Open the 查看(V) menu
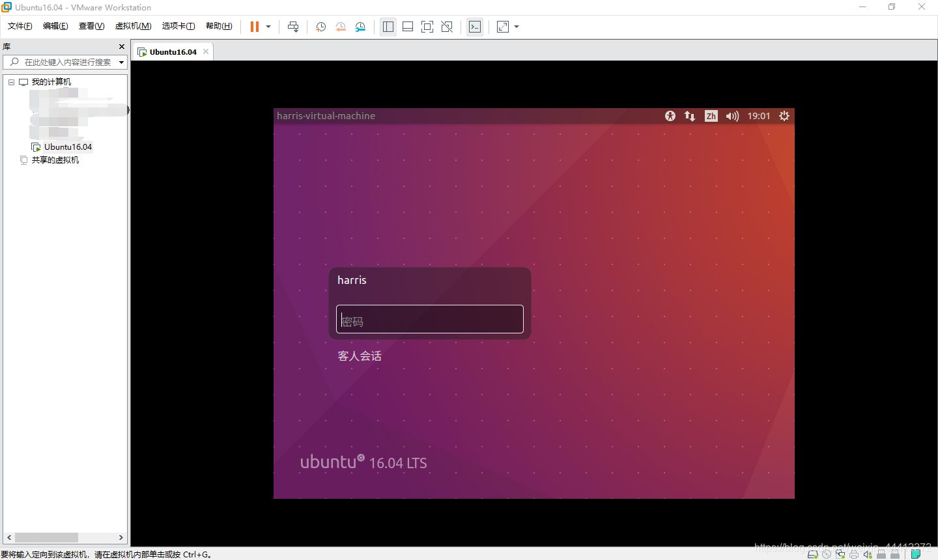 pyautogui.click(x=91, y=26)
